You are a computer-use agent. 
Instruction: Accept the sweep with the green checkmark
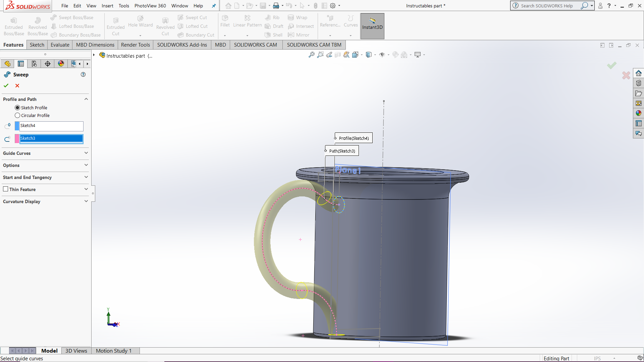coord(6,85)
